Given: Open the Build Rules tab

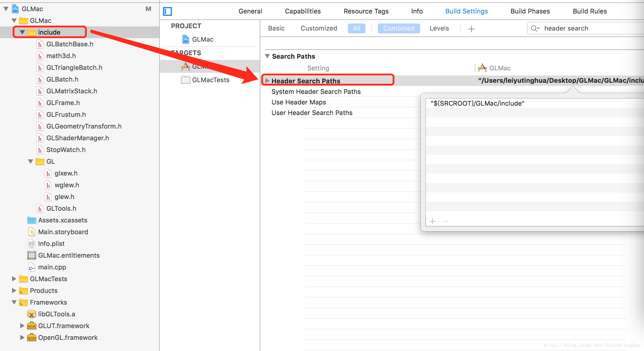Looking at the screenshot, I should tap(590, 11).
